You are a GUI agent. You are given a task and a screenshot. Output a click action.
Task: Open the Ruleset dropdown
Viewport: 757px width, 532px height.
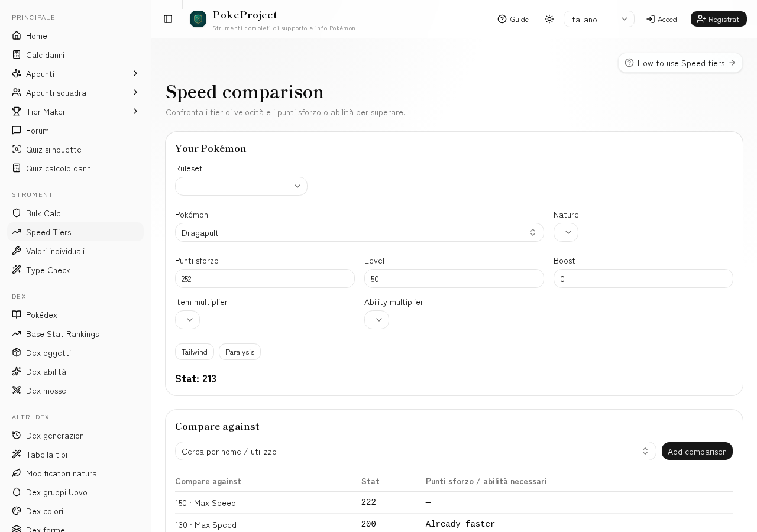tap(241, 186)
